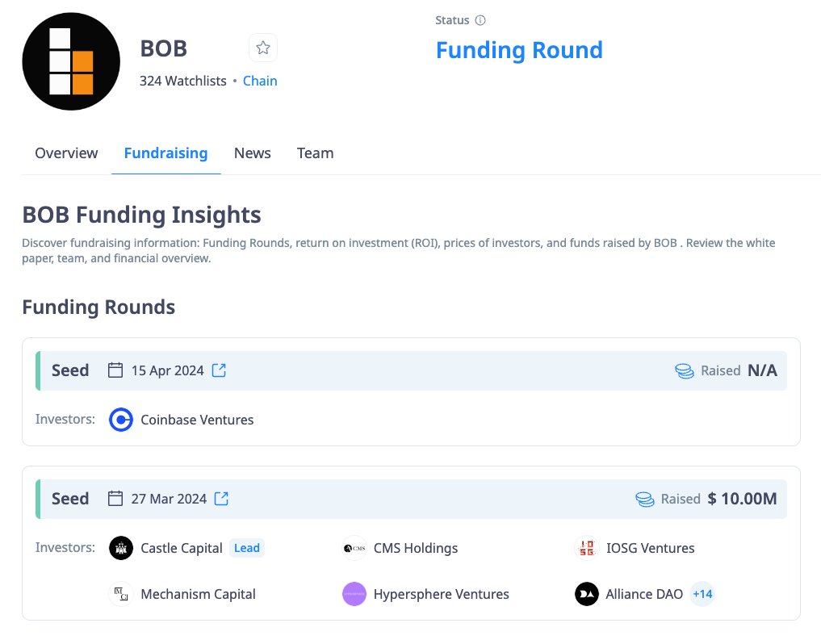Expand the +14 more investors badge
The height and width of the screenshot is (644, 821).
point(702,594)
